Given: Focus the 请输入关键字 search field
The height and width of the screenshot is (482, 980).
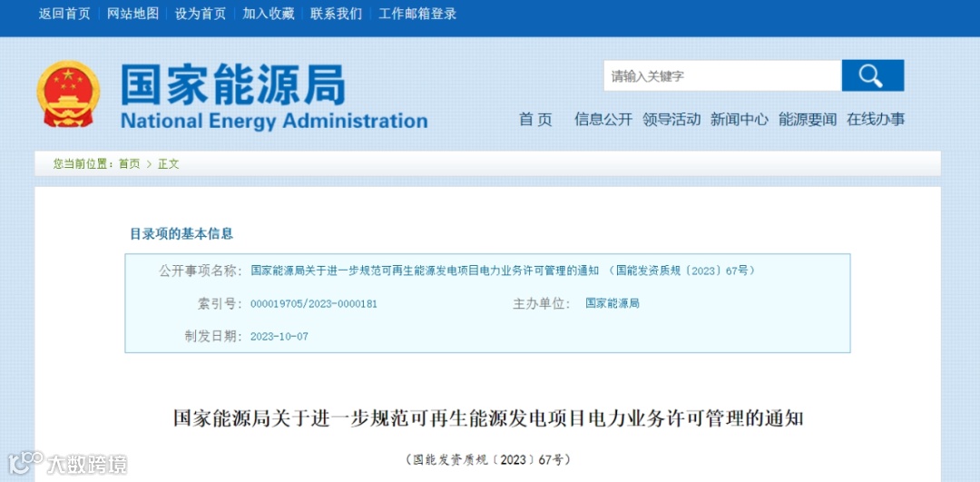Looking at the screenshot, I should point(722,75).
